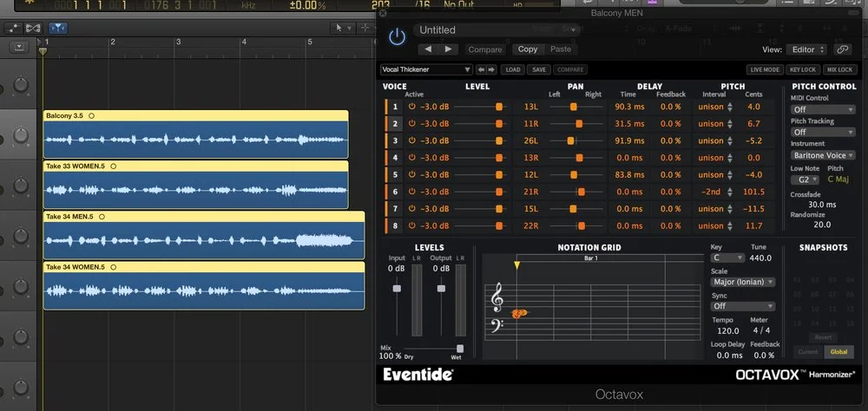Toggle voice 5 active power button
The image size is (868, 411).
[x=411, y=175]
